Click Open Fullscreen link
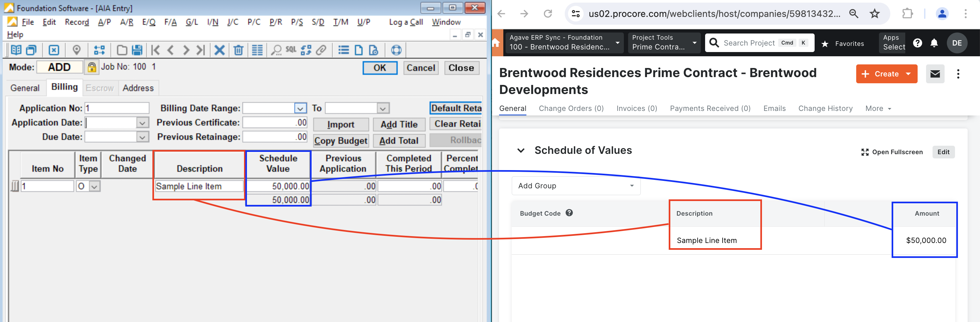 [892, 152]
